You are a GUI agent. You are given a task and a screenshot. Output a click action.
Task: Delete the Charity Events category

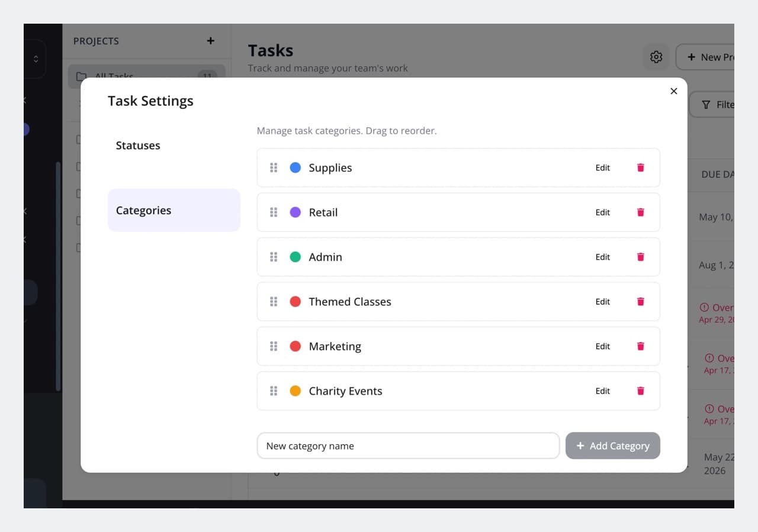[640, 391]
